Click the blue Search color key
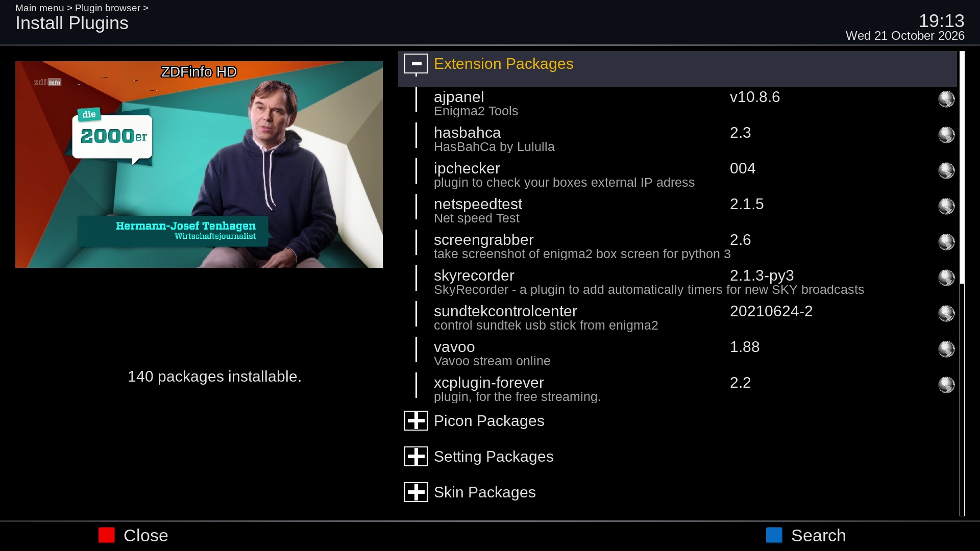Screen dimensions: 980x551 coord(774,535)
